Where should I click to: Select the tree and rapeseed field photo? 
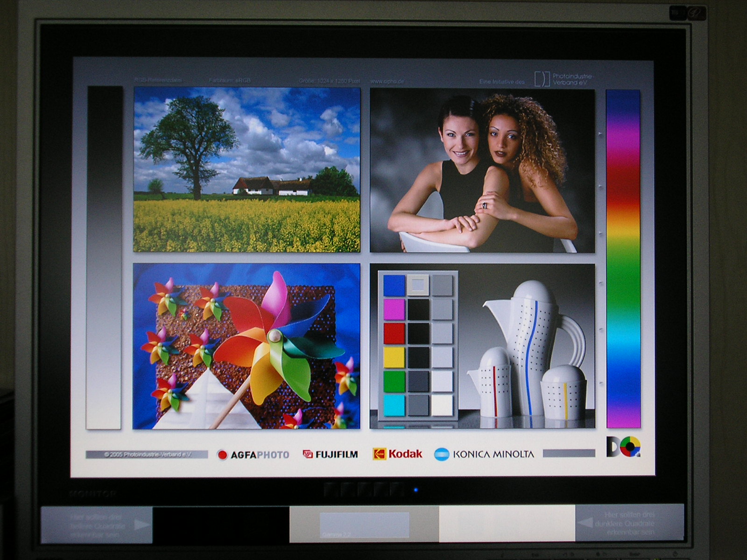pos(247,169)
